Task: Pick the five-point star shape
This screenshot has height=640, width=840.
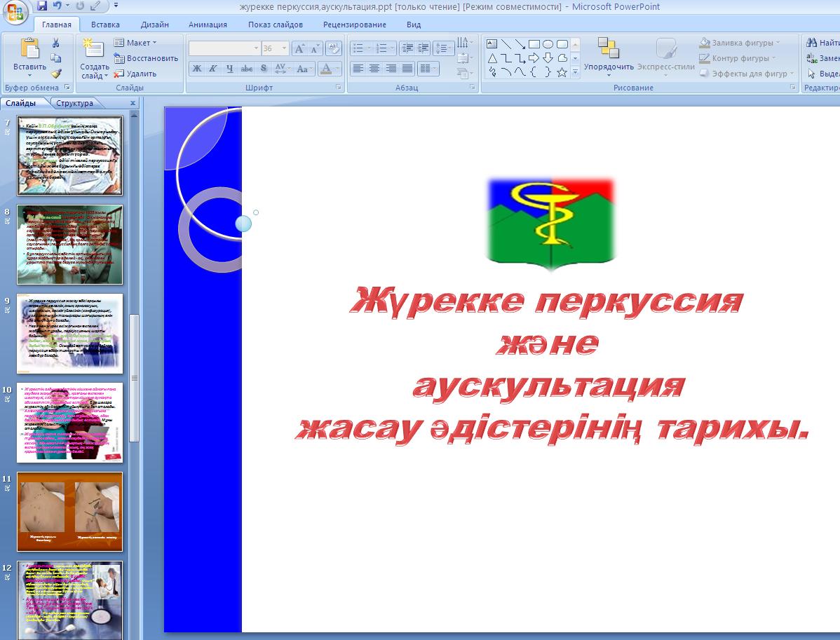Action: click(562, 72)
